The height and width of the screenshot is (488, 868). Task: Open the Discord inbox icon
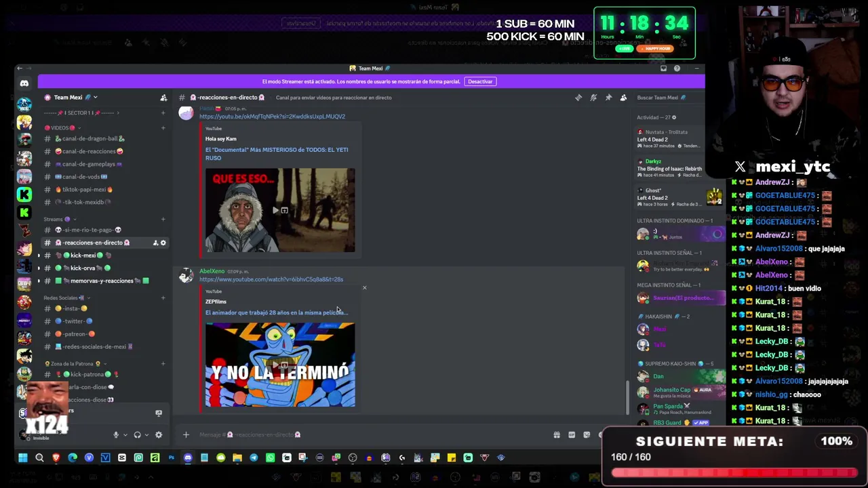pos(663,68)
